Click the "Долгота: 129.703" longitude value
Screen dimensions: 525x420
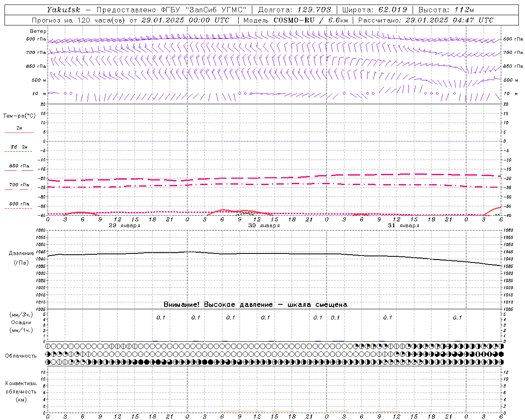[294, 10]
